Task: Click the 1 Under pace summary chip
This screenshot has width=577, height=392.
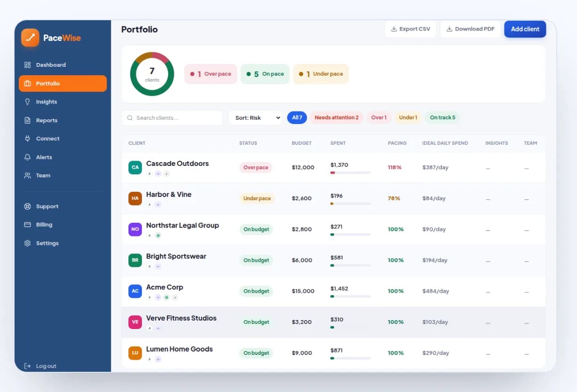Action: pyautogui.click(x=321, y=74)
